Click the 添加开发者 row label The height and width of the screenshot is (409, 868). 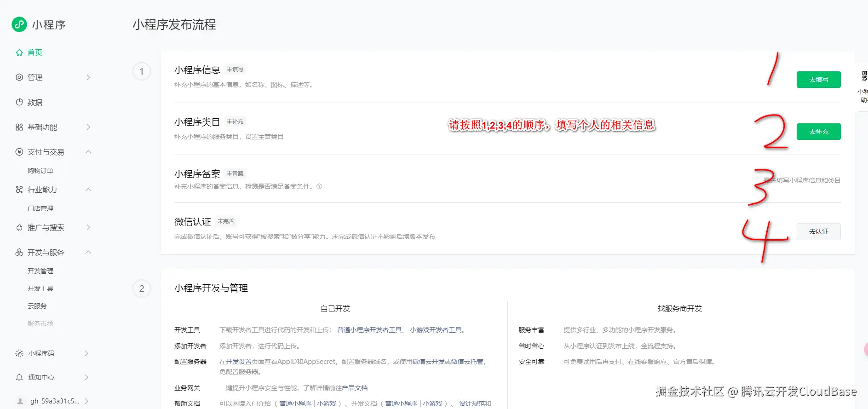[190, 346]
